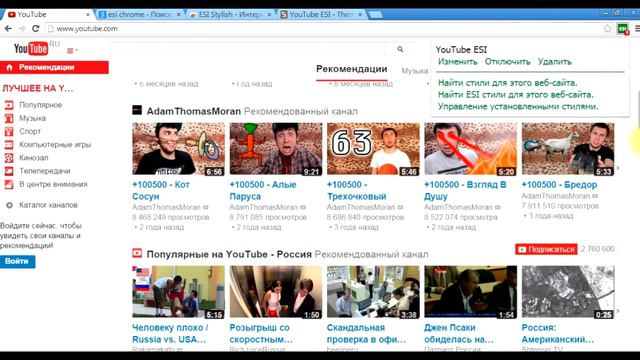The image size is (640, 360).
Task: Open Управление установленными стилями
Action: pos(518,107)
